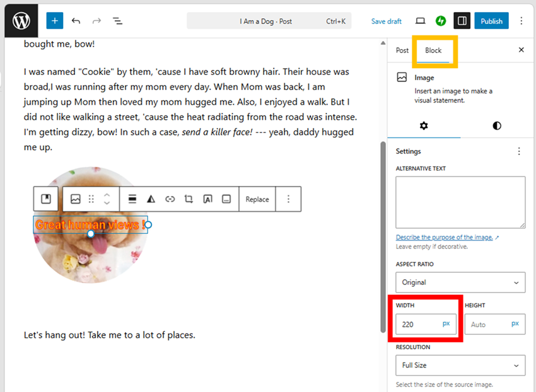This screenshot has height=392, width=536.
Task: Select the Block tab in sidebar
Action: [433, 50]
